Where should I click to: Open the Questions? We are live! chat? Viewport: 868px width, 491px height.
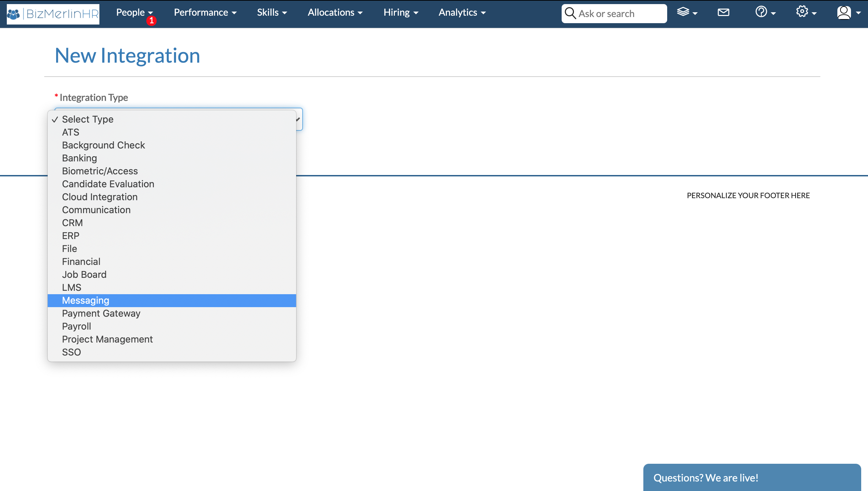[752, 477]
